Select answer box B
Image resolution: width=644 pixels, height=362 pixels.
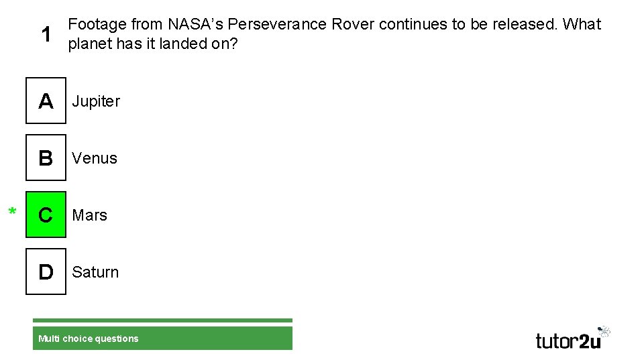(x=46, y=158)
